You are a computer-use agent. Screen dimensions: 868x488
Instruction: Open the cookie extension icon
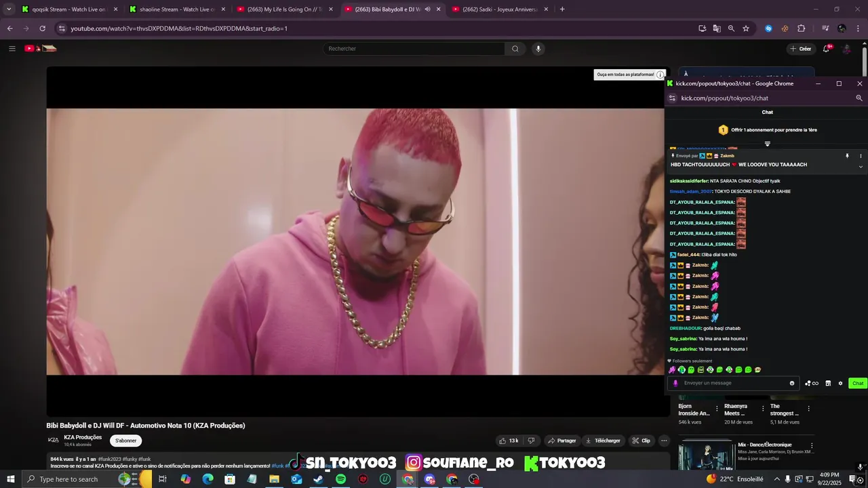click(785, 28)
